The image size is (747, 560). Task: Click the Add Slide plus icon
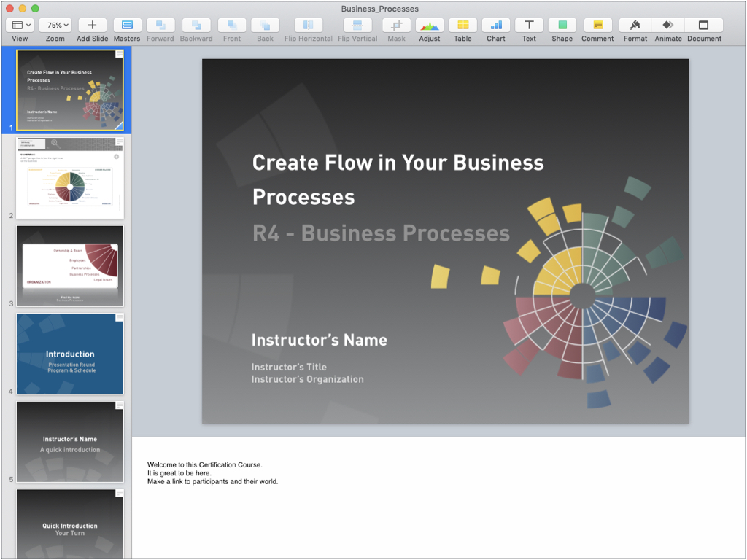point(93,26)
